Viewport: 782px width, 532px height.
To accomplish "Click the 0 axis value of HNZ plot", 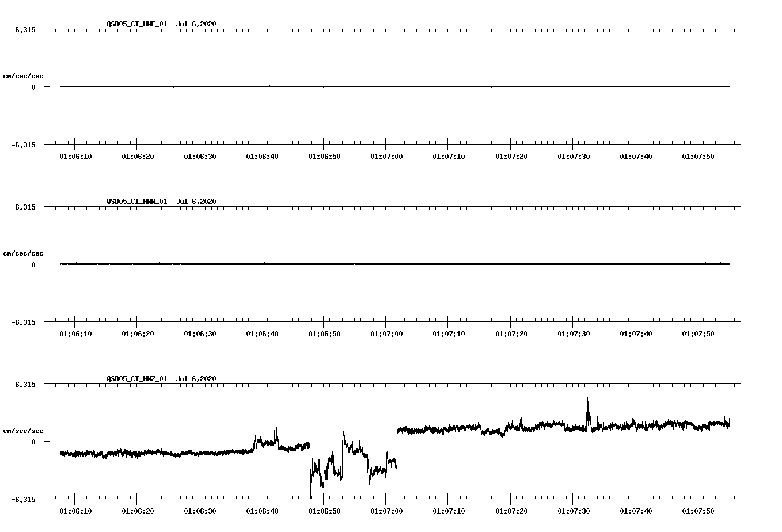I will coord(33,442).
